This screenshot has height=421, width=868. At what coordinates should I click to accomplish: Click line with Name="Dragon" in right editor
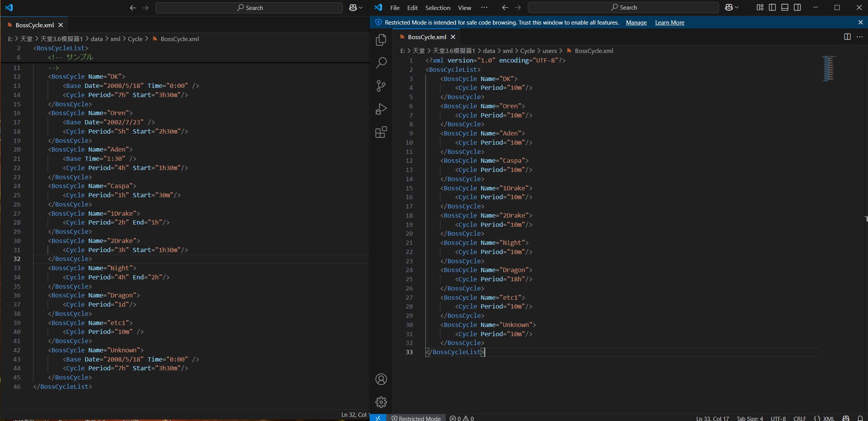tap(486, 270)
